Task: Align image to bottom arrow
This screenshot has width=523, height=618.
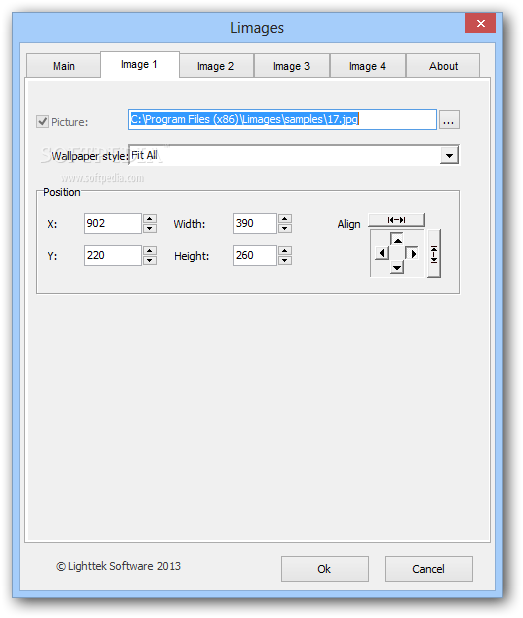Action: coord(397,268)
